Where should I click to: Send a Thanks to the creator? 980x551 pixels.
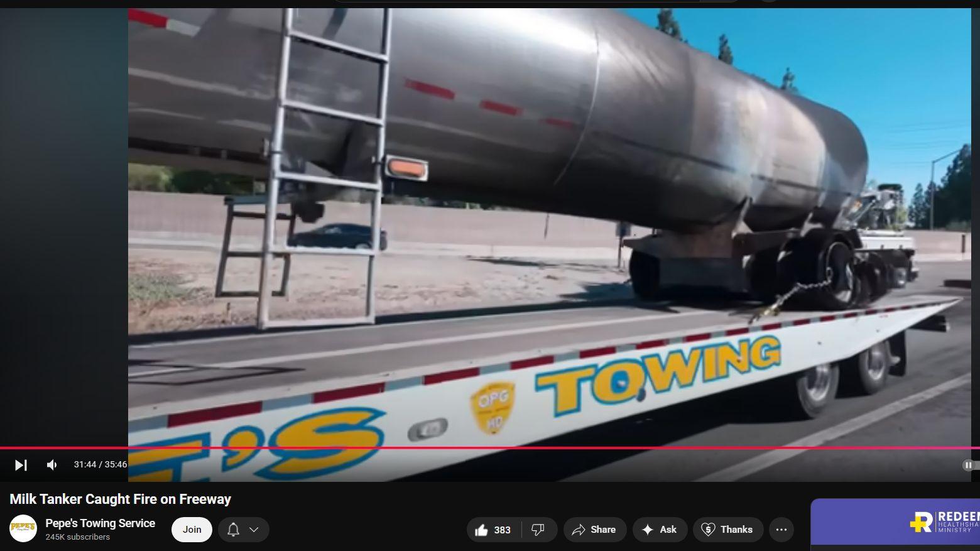727,530
